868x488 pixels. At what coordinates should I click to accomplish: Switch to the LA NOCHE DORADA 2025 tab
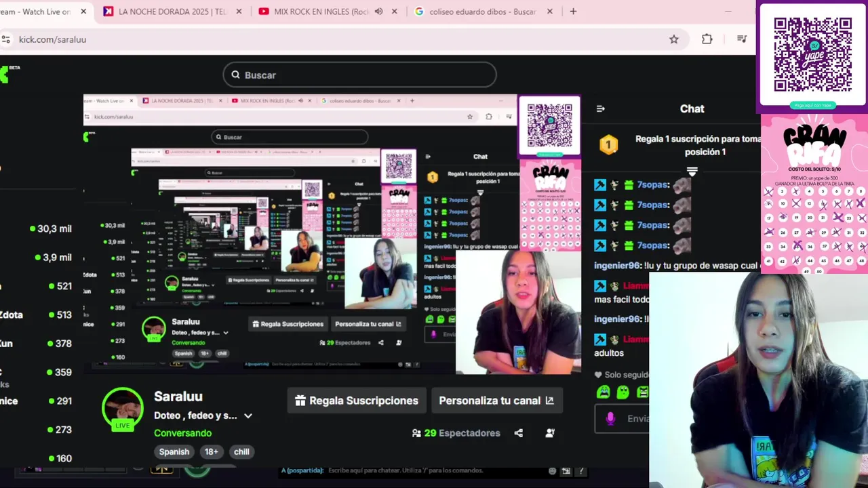[172, 12]
